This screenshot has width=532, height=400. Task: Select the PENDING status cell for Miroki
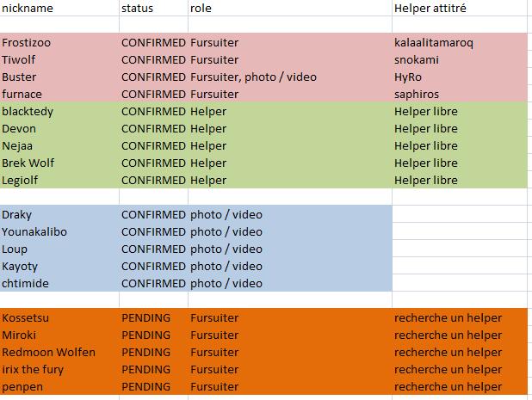pyautogui.click(x=146, y=335)
